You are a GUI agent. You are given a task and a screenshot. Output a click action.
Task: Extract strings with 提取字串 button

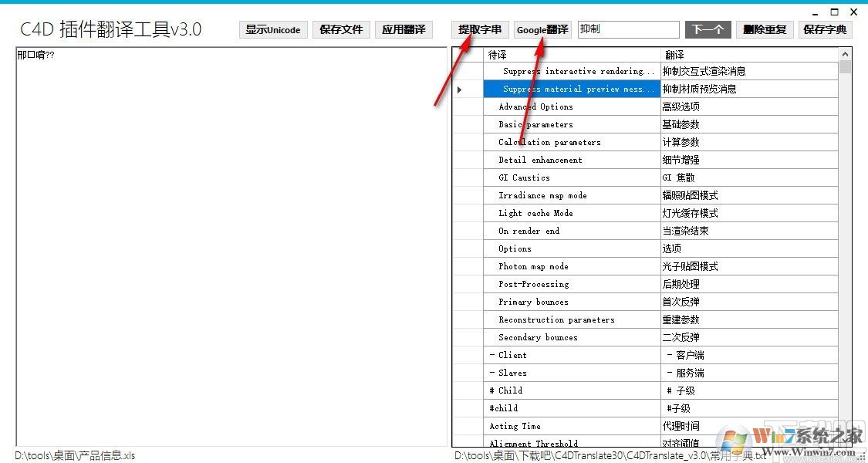(480, 30)
